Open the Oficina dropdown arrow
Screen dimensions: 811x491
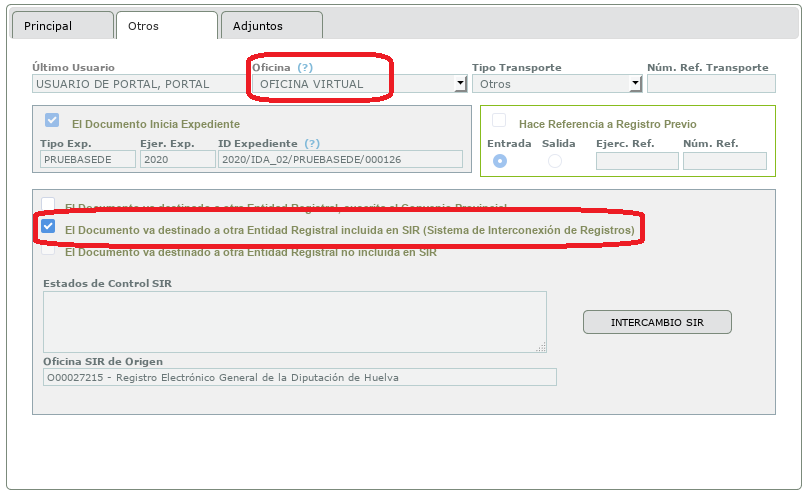[460, 84]
